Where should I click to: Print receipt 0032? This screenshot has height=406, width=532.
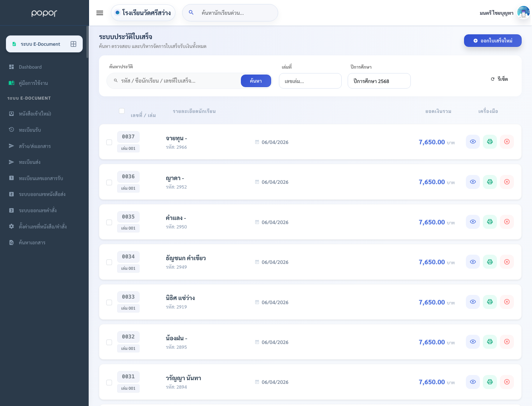[x=490, y=342]
